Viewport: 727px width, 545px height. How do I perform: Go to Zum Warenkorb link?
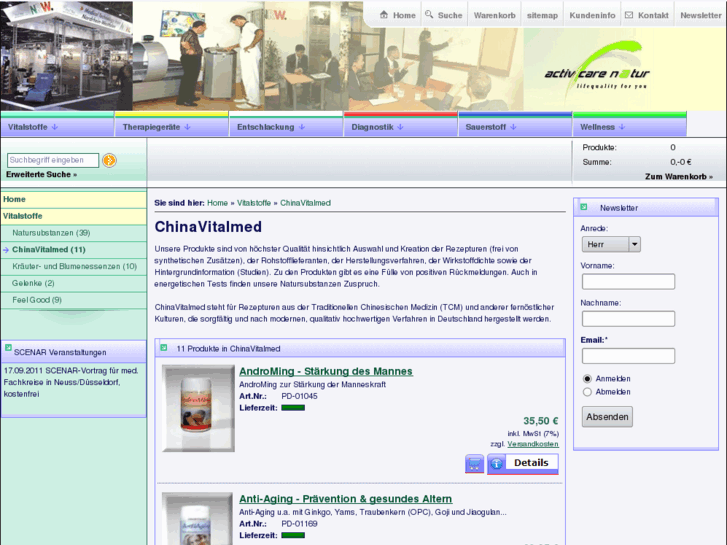coord(678,177)
